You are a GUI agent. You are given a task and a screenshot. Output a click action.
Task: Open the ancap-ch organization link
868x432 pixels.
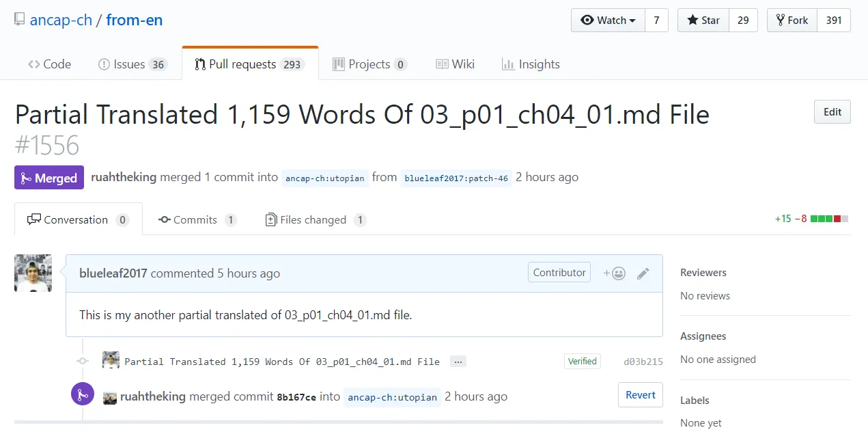coord(61,20)
